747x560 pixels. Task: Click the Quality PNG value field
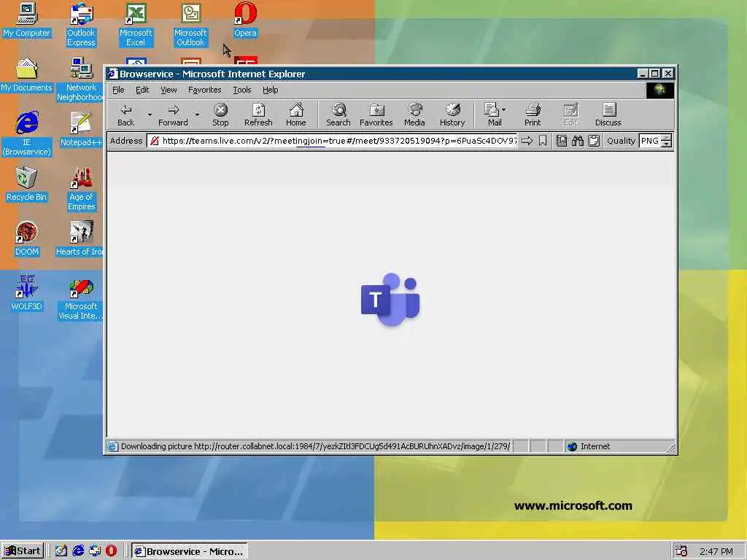tap(650, 141)
